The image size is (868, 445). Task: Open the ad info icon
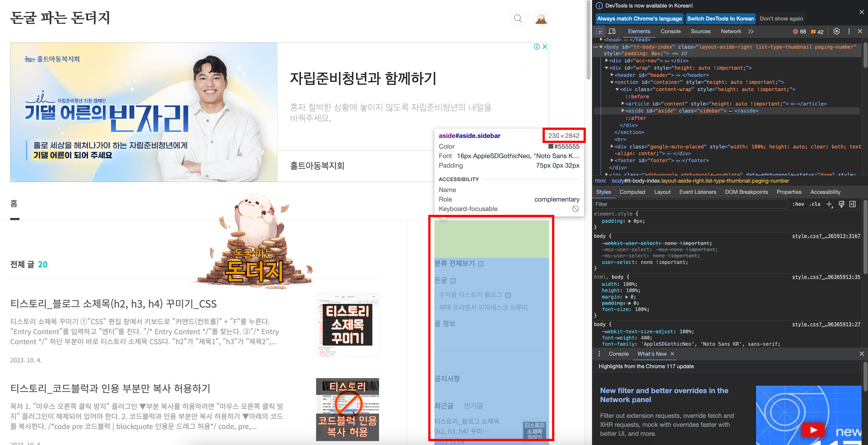(537, 47)
